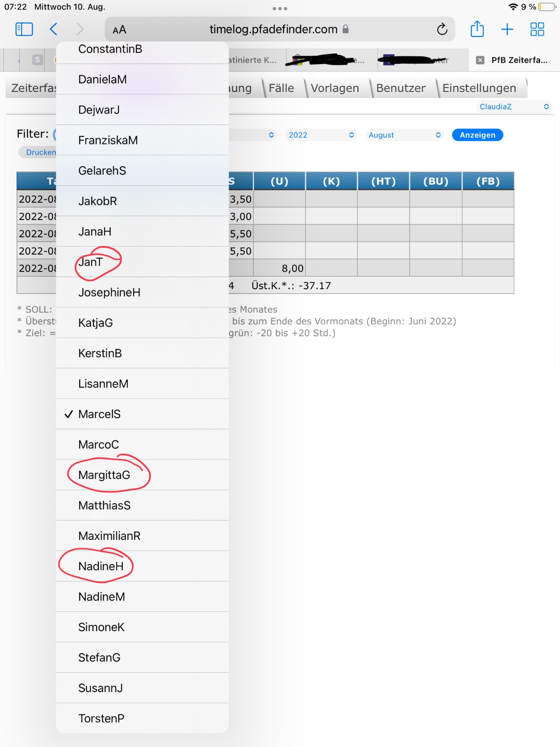Expand the August month dropdown

click(404, 135)
